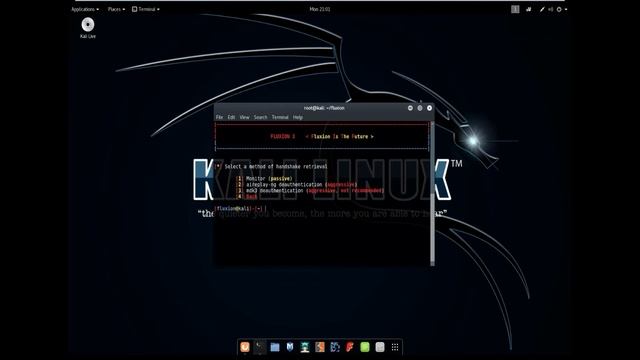640x360 pixels.
Task: Show all applications grid in the dock
Action: point(395,347)
